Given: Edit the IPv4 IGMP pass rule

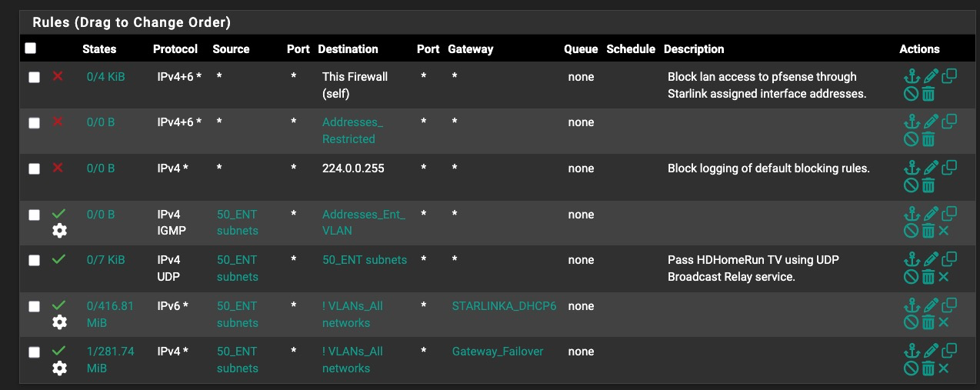Looking at the screenshot, I should pos(931,214).
